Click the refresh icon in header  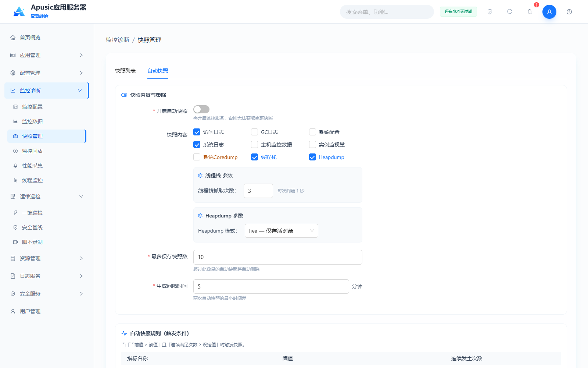pos(510,12)
